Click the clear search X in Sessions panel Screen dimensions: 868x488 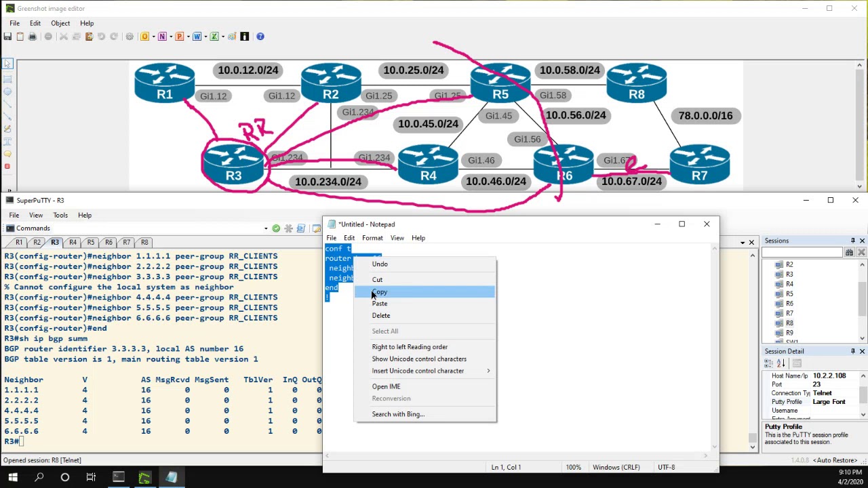click(861, 252)
